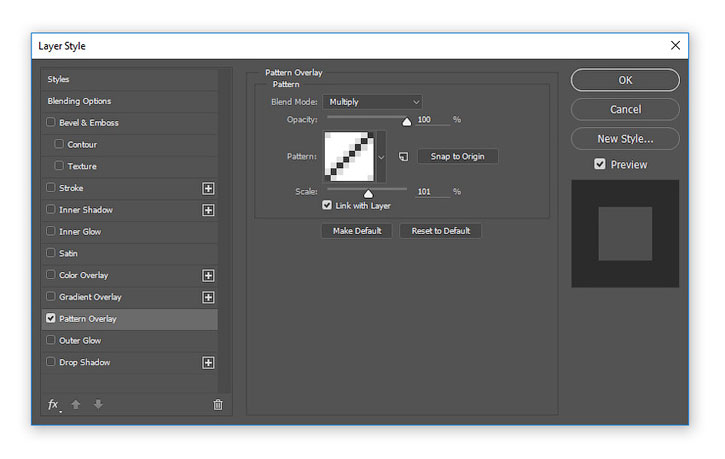Select the Satin label
725x459 pixels.
pyautogui.click(x=68, y=253)
